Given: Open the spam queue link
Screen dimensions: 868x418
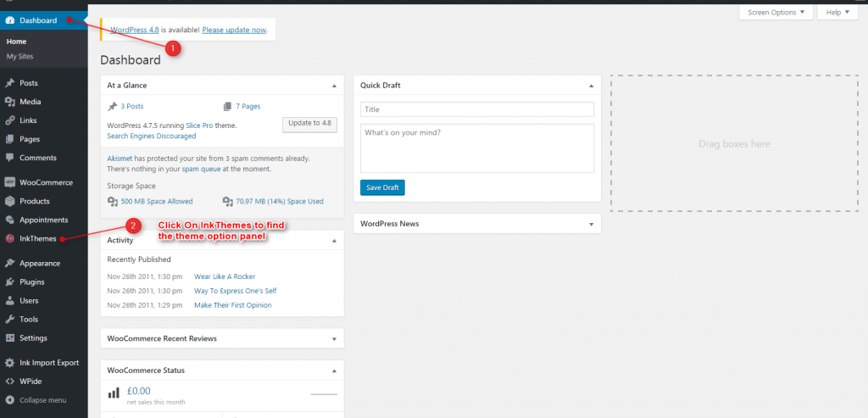Looking at the screenshot, I should [x=202, y=169].
